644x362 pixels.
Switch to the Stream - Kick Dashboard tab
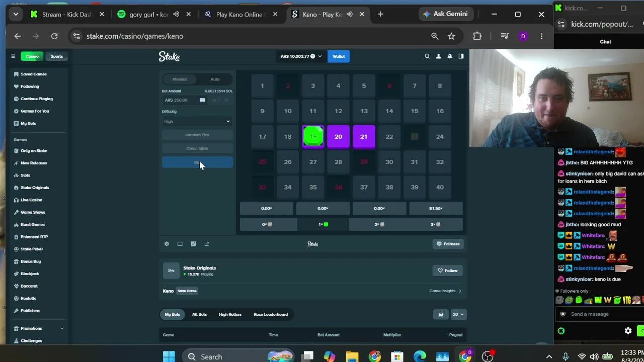[66, 14]
